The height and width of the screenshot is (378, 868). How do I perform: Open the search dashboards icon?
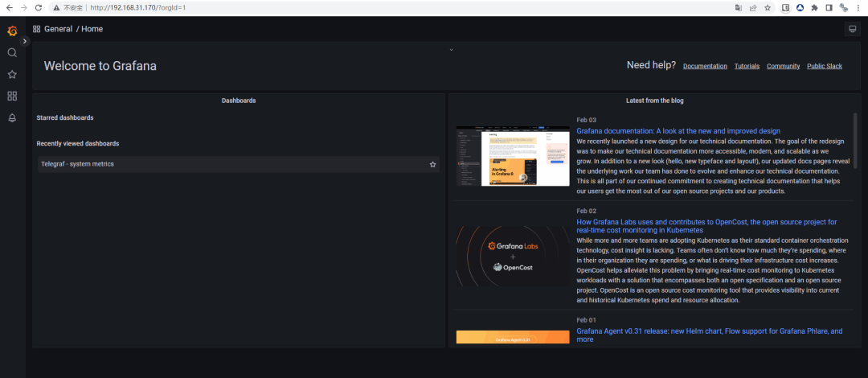pos(12,52)
